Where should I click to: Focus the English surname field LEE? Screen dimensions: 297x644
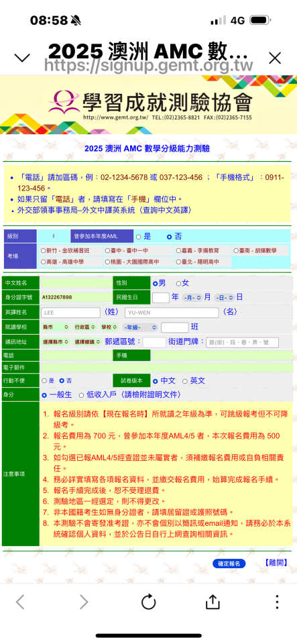point(70,313)
